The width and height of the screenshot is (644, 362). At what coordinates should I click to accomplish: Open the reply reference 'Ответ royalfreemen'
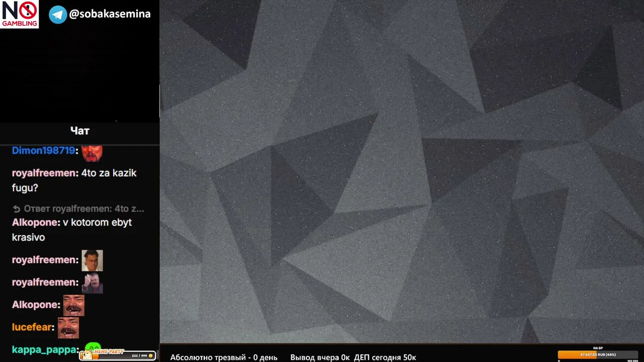coord(84,209)
